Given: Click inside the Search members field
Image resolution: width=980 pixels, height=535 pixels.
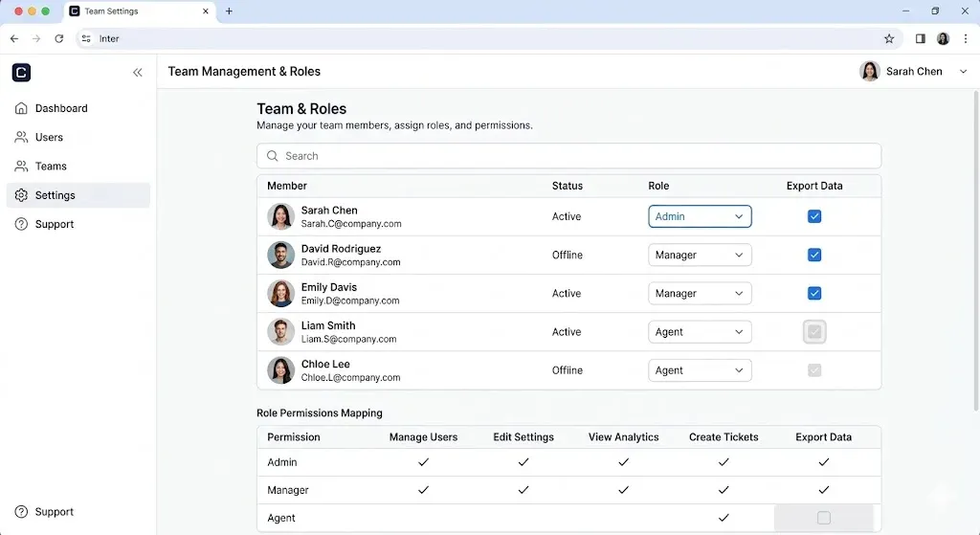Looking at the screenshot, I should [568, 156].
